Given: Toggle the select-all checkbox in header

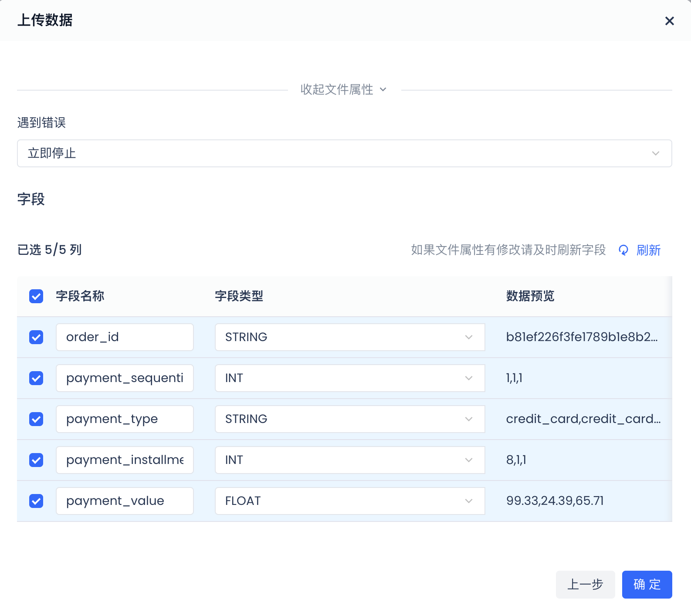Looking at the screenshot, I should click(36, 296).
